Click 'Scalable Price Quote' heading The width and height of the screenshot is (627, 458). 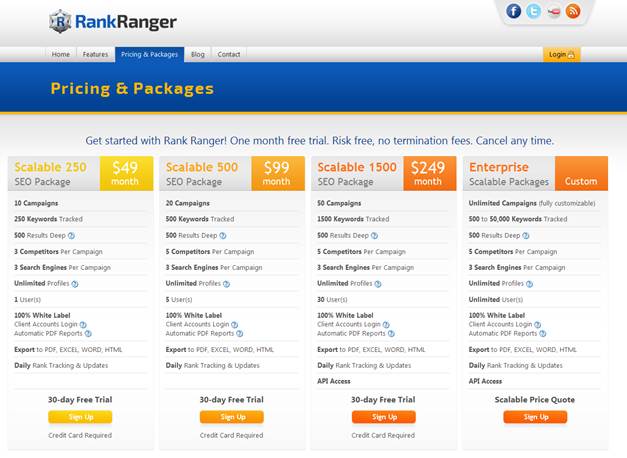point(535,400)
